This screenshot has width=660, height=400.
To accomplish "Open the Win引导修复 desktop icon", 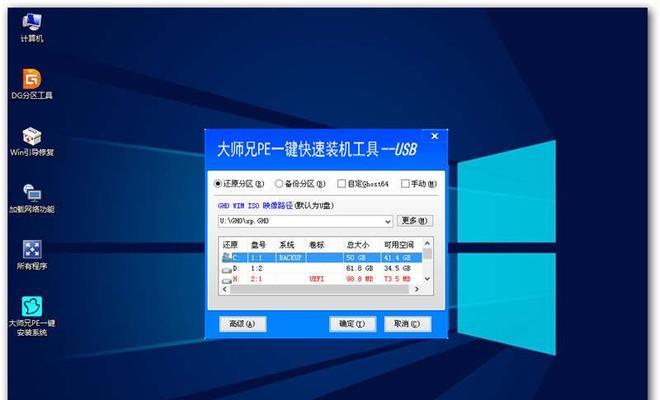I will point(32,141).
